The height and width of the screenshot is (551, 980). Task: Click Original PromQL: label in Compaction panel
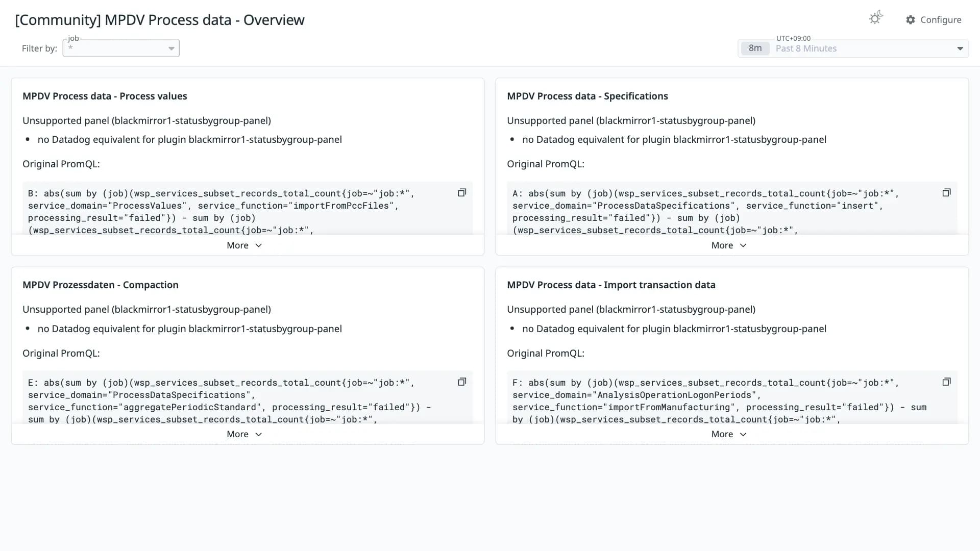(x=61, y=353)
